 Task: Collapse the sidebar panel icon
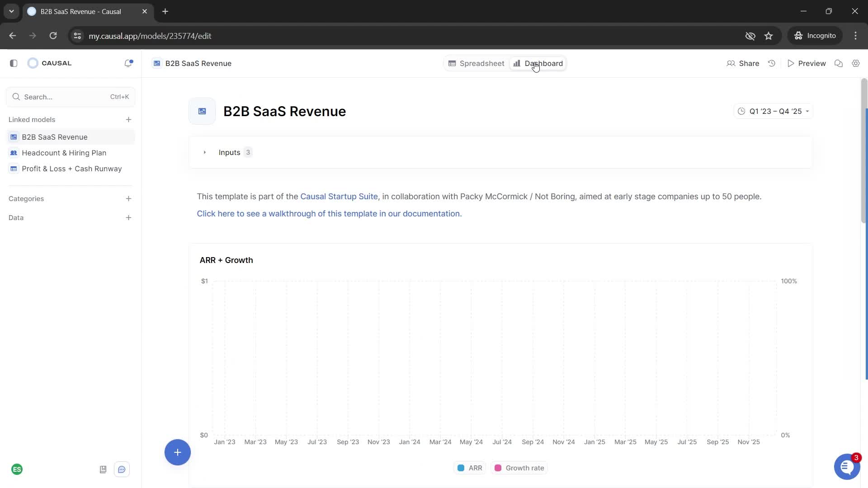pos(14,63)
